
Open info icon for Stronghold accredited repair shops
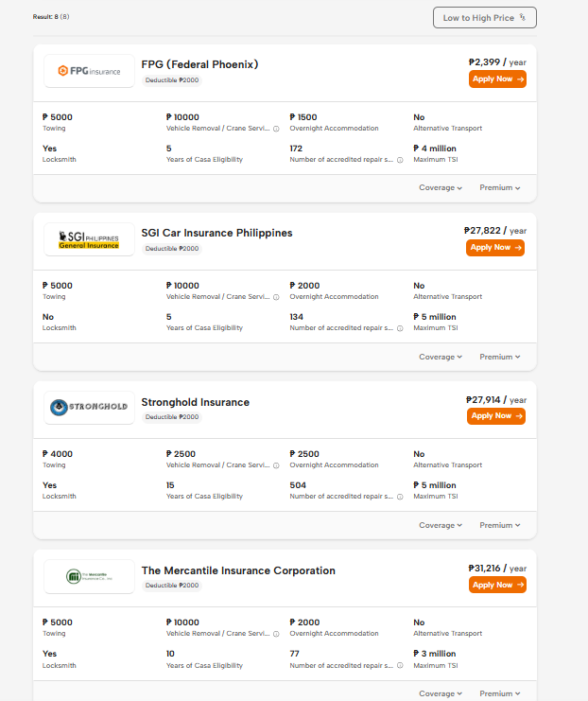(400, 497)
